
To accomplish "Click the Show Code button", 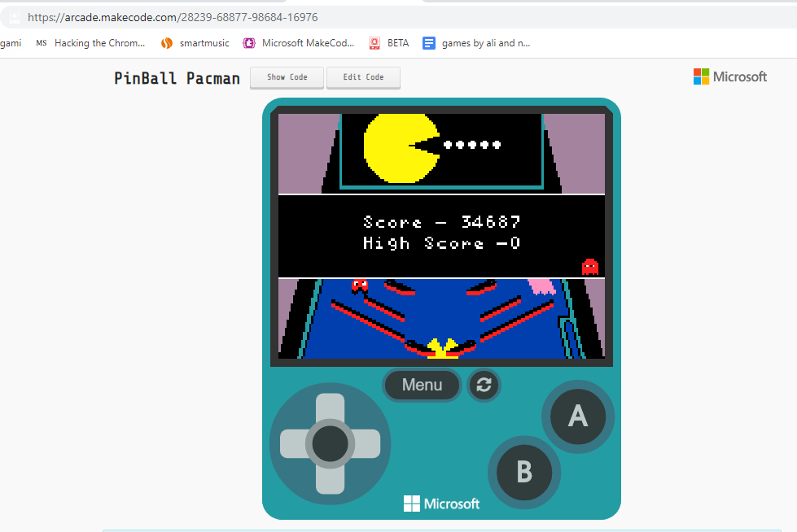I will [x=287, y=77].
